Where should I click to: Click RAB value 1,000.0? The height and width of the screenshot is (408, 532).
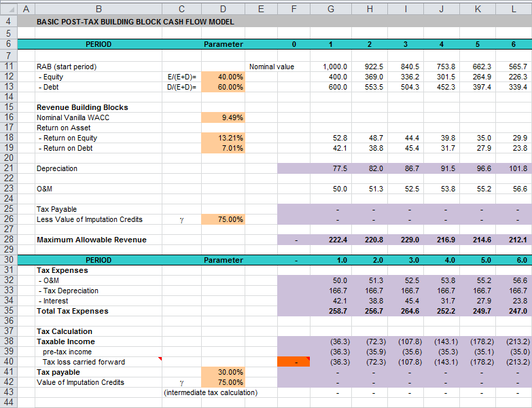pyautogui.click(x=334, y=67)
